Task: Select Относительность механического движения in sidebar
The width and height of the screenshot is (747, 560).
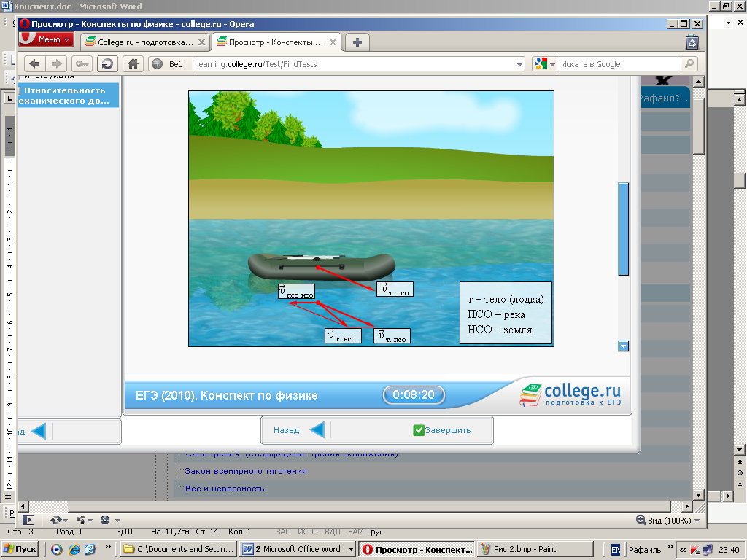Action: tap(68, 96)
